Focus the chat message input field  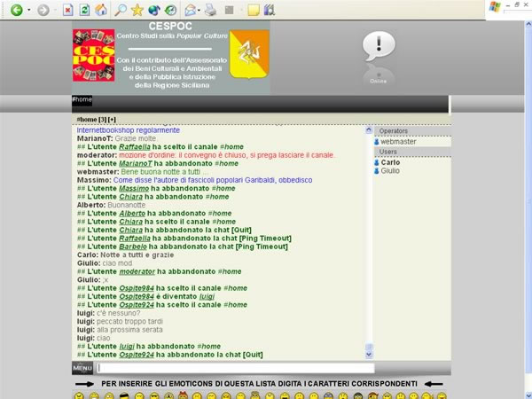coord(236,368)
